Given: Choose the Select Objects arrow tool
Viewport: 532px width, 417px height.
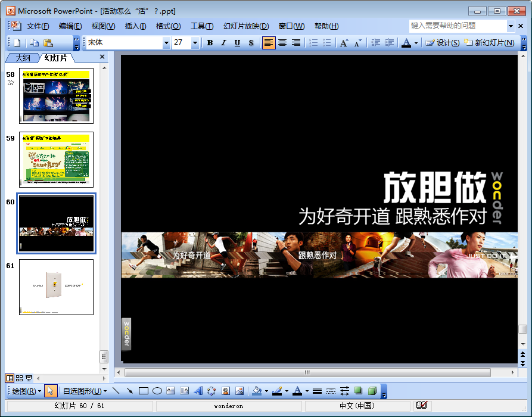Looking at the screenshot, I should pos(51,391).
